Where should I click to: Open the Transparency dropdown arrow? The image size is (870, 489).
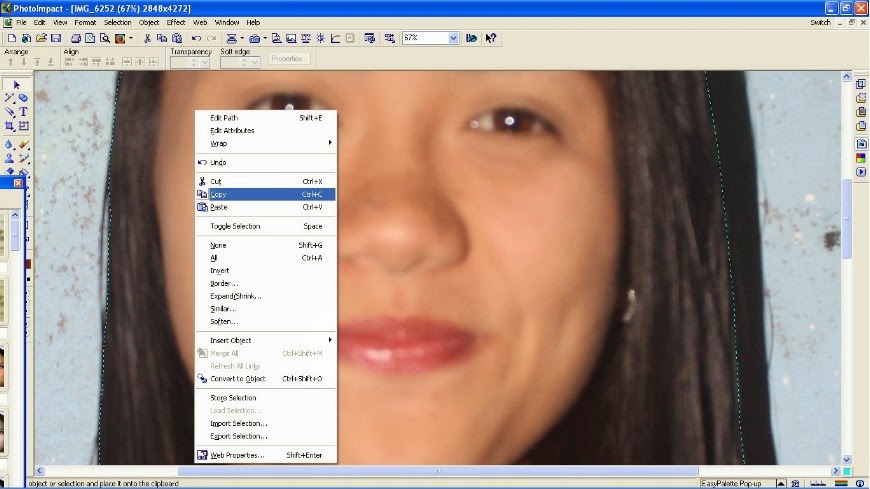(205, 62)
